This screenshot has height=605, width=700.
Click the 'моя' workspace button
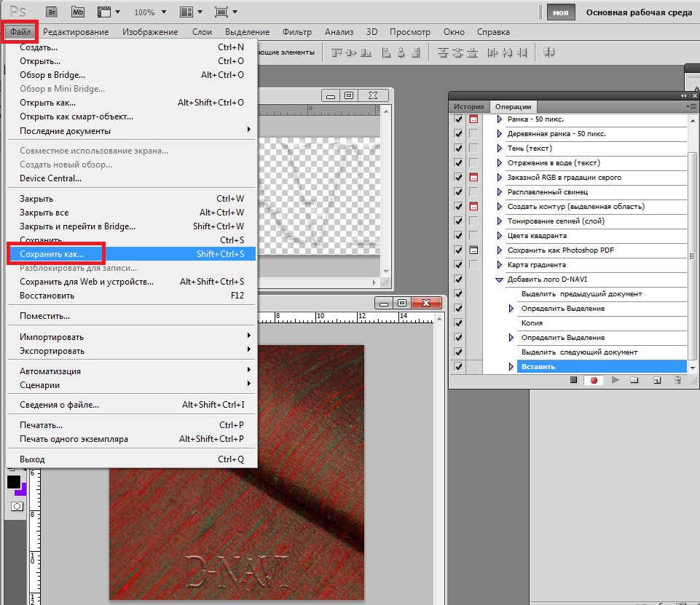pyautogui.click(x=561, y=12)
